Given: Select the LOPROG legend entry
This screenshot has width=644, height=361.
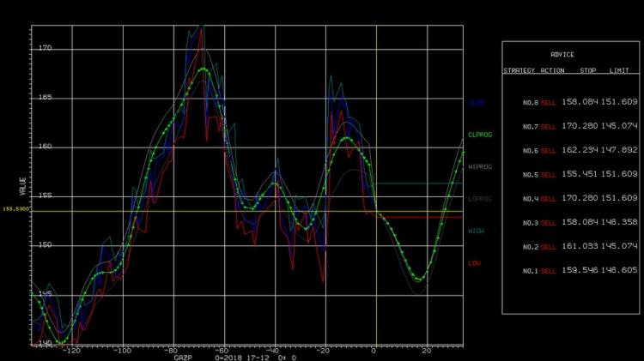Looking at the screenshot, I should click(x=480, y=199).
